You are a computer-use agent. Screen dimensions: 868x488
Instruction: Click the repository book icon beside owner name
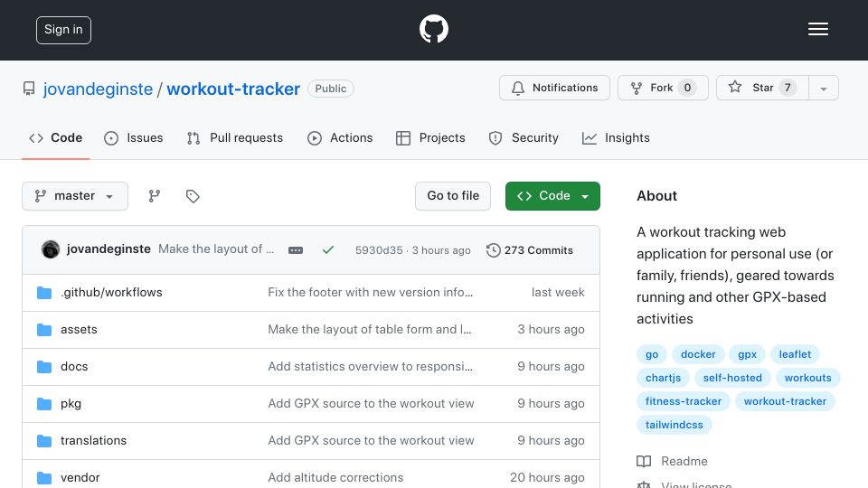[x=29, y=89]
